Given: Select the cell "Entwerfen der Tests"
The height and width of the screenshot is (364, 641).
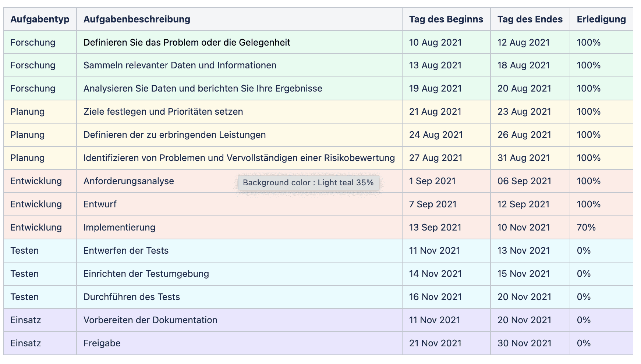Looking at the screenshot, I should (126, 251).
